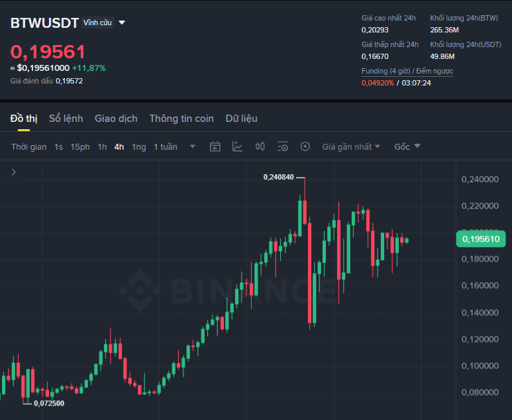Viewport: 512px width, 420px height.
Task: Click the 0,100000 price axis label
Action: point(480,366)
